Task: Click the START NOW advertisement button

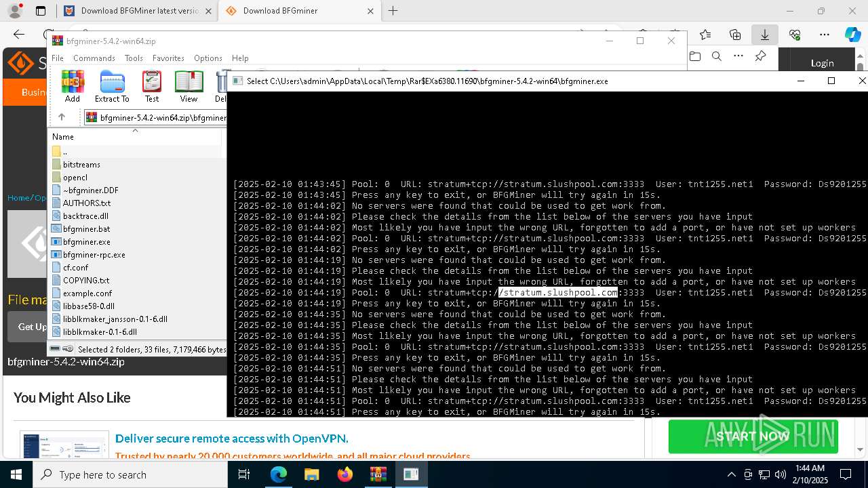Action: 753,436
